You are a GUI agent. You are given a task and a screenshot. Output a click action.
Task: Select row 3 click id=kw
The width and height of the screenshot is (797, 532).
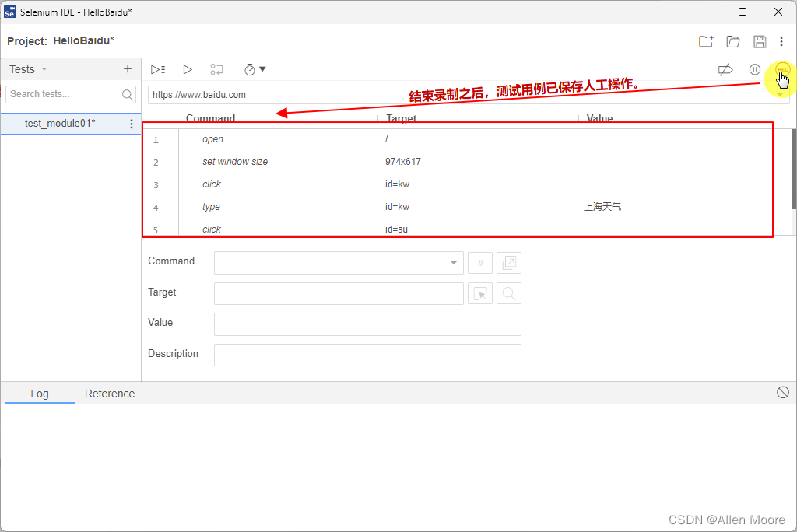[x=466, y=184]
